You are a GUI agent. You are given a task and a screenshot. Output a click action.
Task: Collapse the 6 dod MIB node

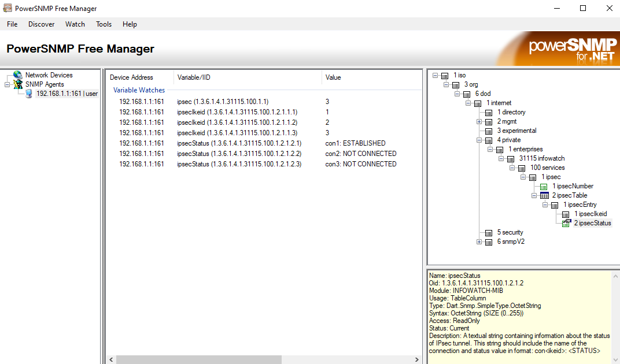457,94
